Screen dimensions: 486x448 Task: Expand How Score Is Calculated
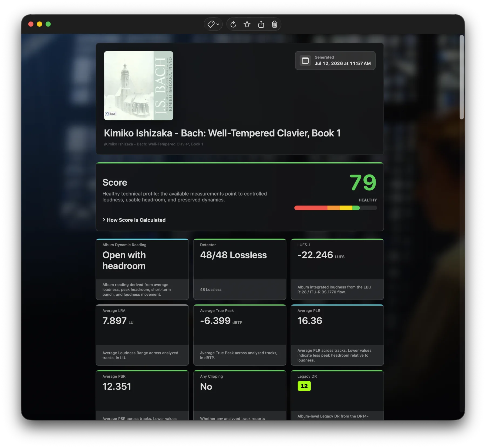tap(134, 220)
